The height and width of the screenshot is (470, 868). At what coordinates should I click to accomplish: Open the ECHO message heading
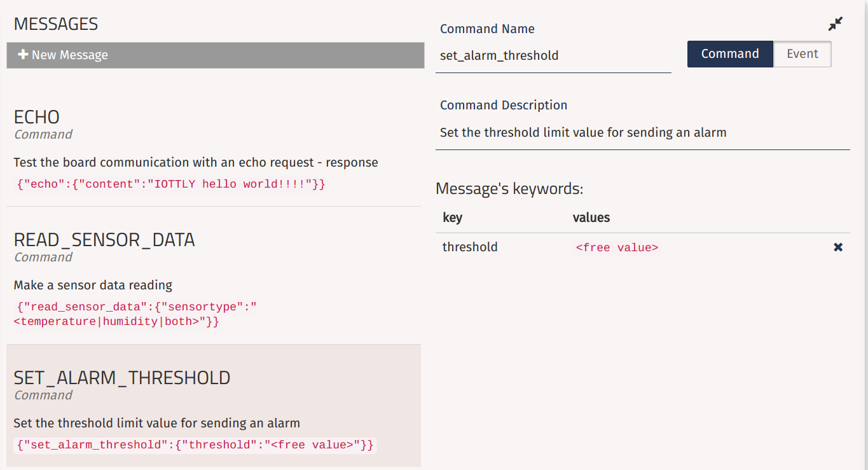click(x=37, y=117)
